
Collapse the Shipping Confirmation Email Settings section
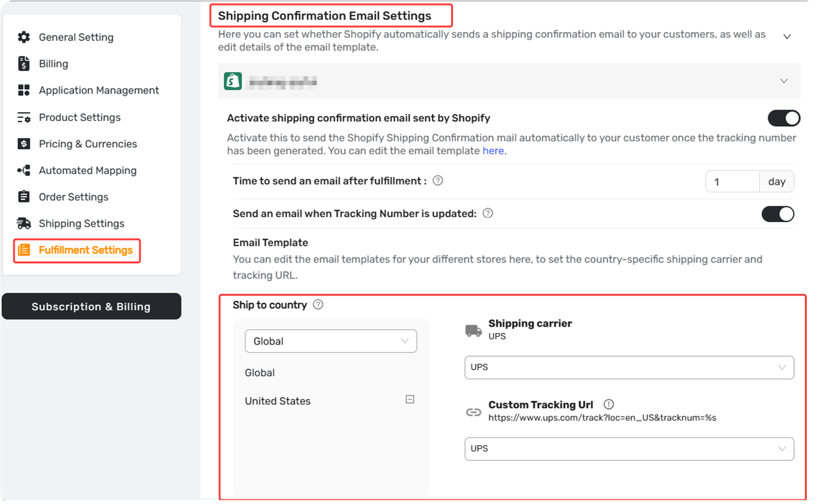(x=787, y=37)
